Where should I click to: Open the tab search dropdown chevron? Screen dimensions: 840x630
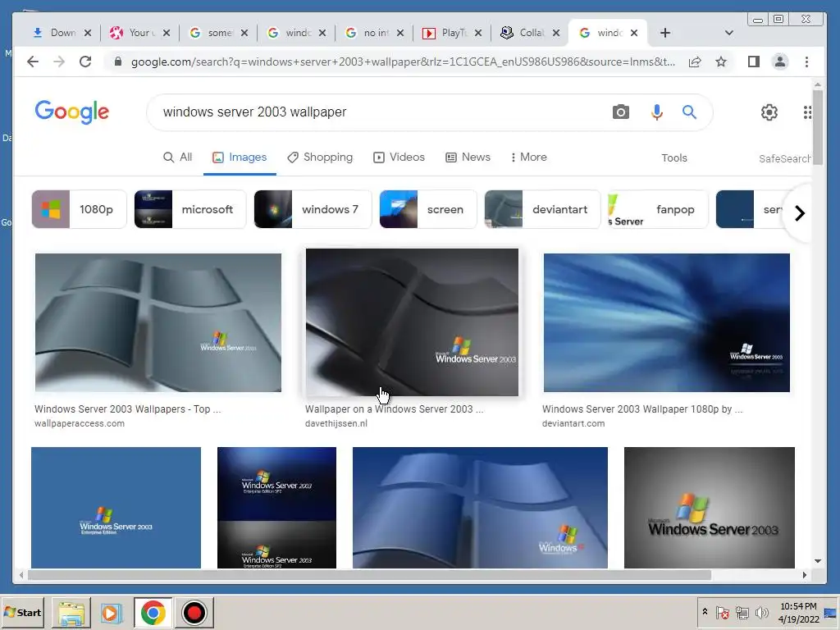728,33
